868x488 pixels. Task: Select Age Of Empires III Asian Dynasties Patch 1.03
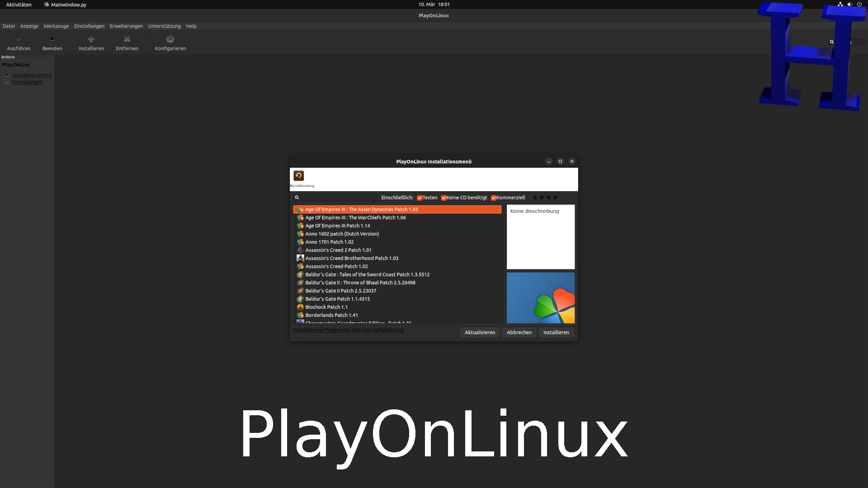tap(397, 209)
